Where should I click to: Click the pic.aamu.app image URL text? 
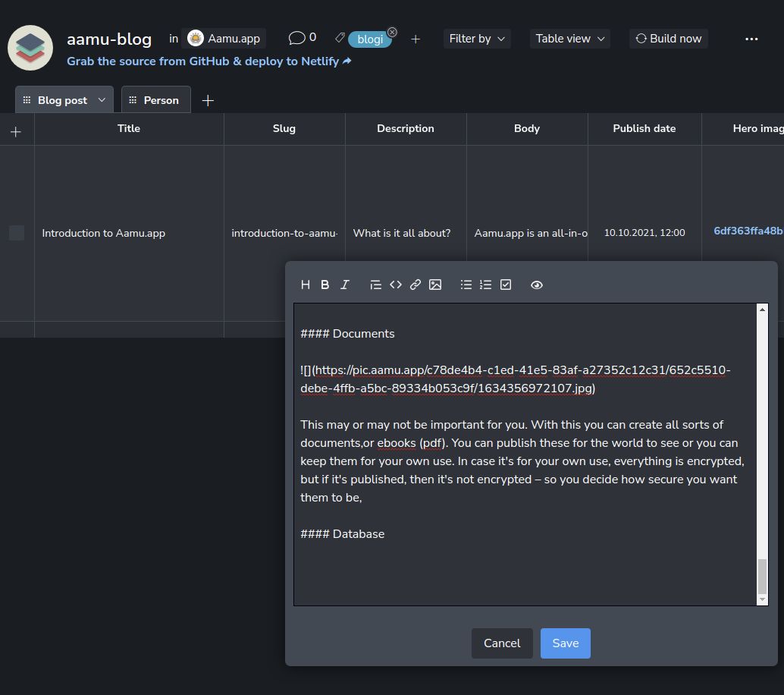pos(515,379)
